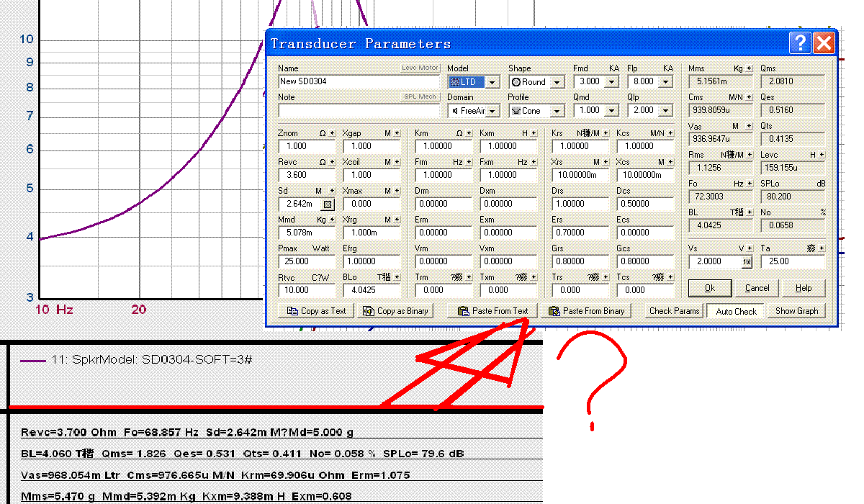Click the Check Params button
This screenshot has height=504, width=864.
674,311
